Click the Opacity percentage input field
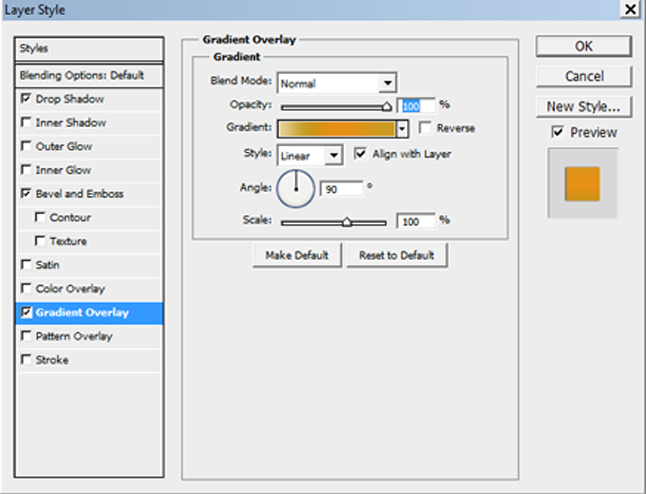The image size is (646, 494). point(416,106)
